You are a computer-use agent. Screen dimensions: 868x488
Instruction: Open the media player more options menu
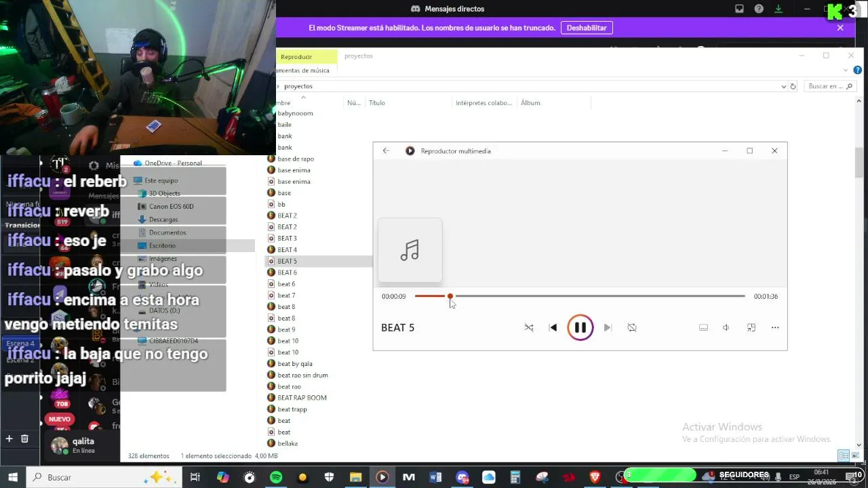775,327
